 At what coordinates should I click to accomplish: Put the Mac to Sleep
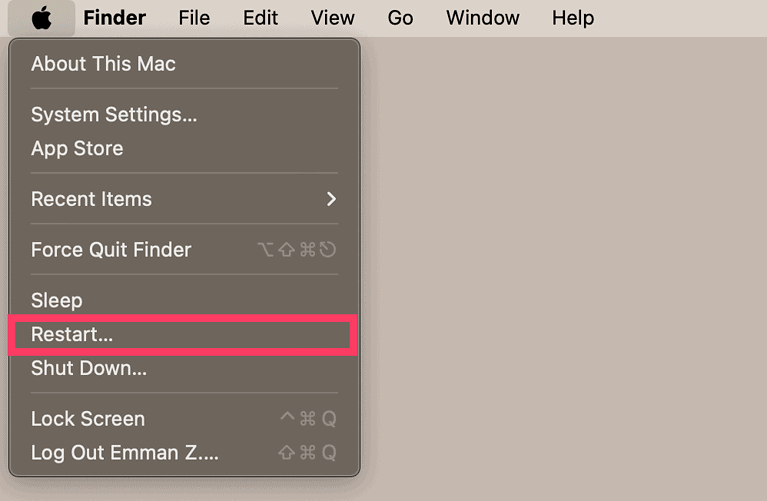pos(57,300)
